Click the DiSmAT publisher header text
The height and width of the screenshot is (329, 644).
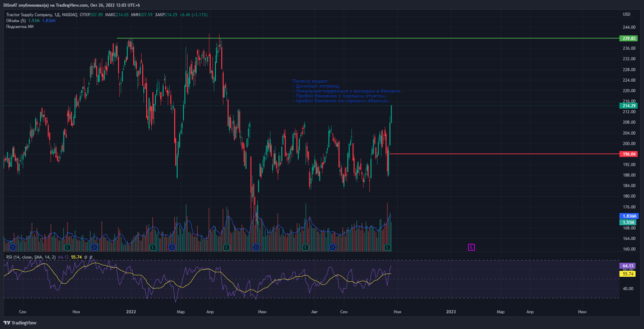(71, 5)
